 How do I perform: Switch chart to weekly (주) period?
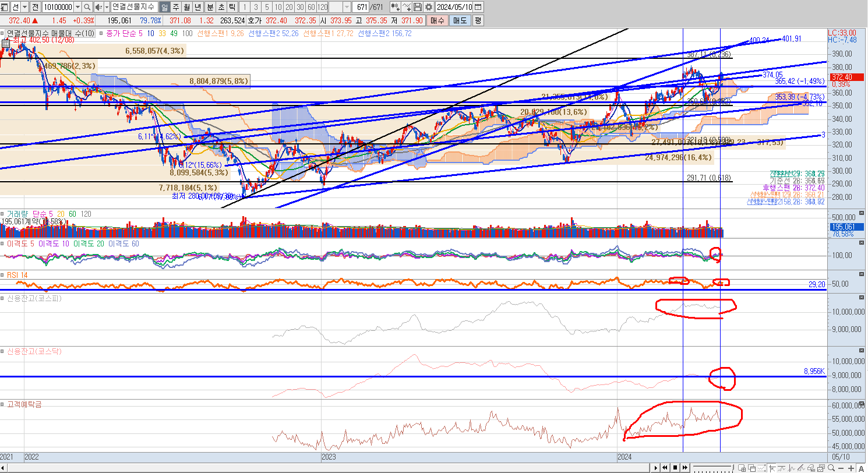point(176,7)
